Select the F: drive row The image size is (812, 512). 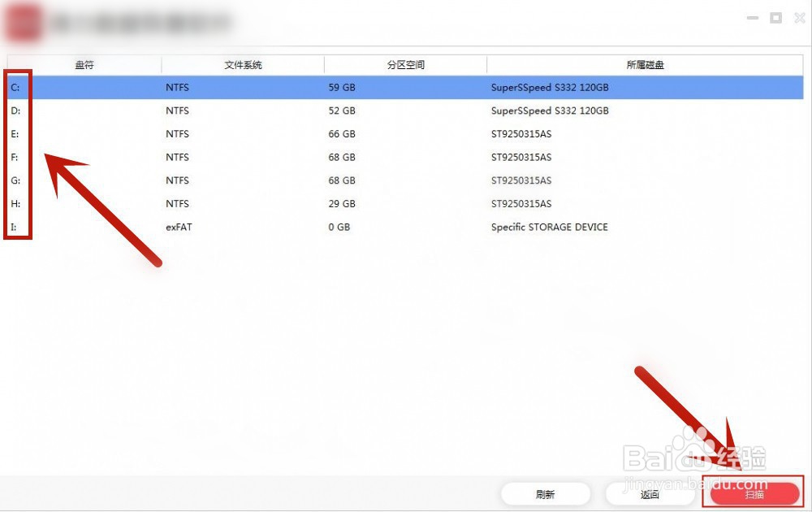[405, 157]
